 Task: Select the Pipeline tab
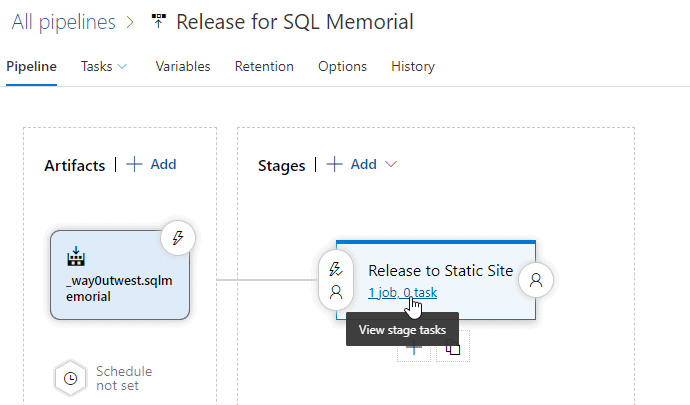31,67
